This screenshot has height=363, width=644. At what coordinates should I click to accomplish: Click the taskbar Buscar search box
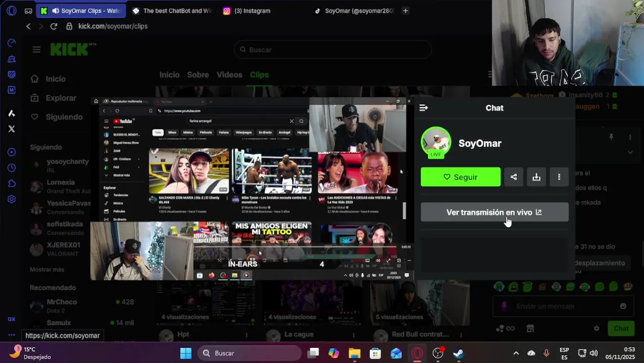(250, 353)
